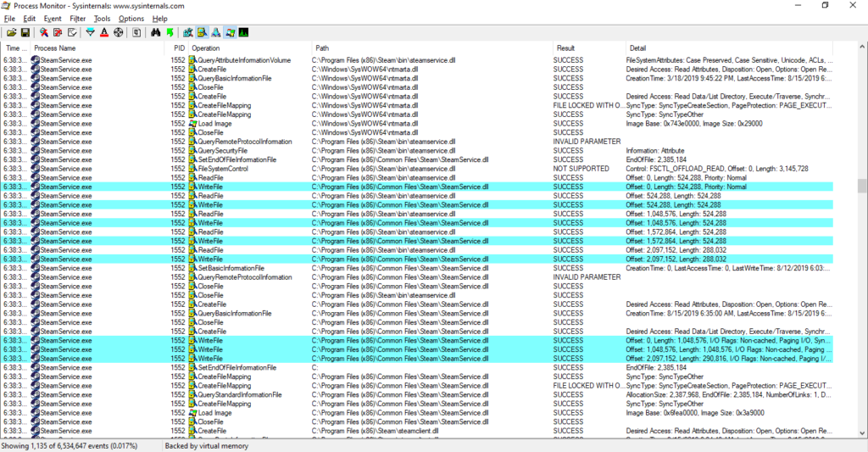Open the Filter menu

click(x=77, y=19)
